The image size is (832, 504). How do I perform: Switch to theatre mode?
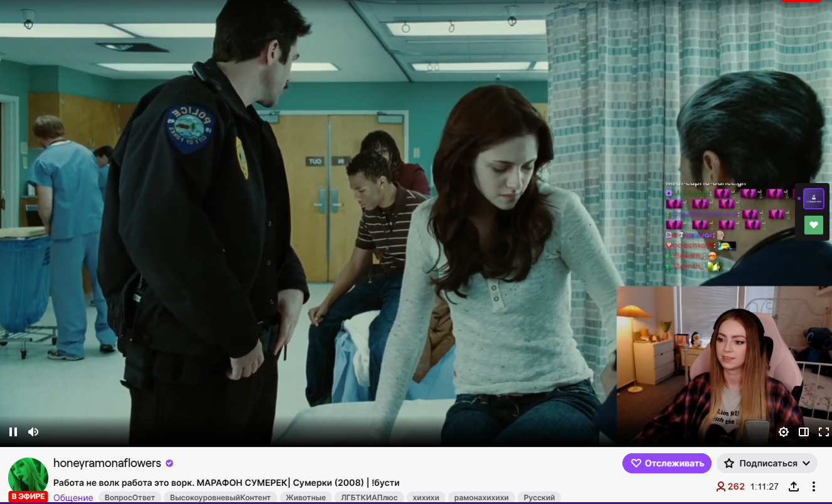[804, 432]
